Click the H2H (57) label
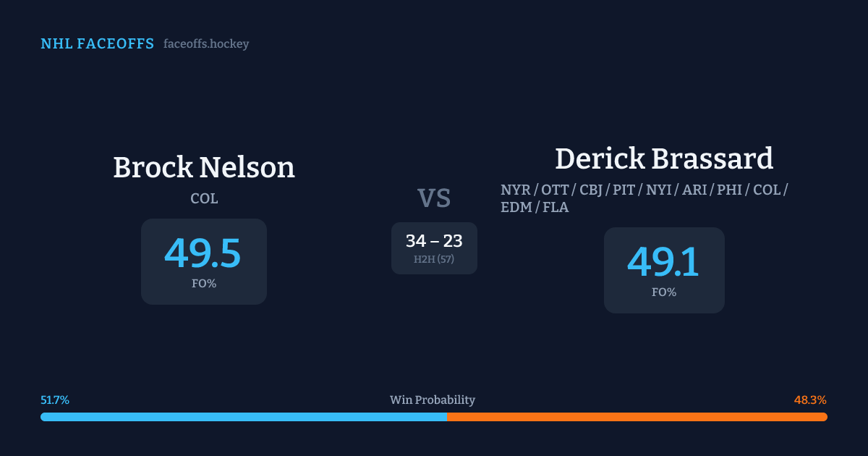This screenshot has height=456, width=868. point(434,259)
